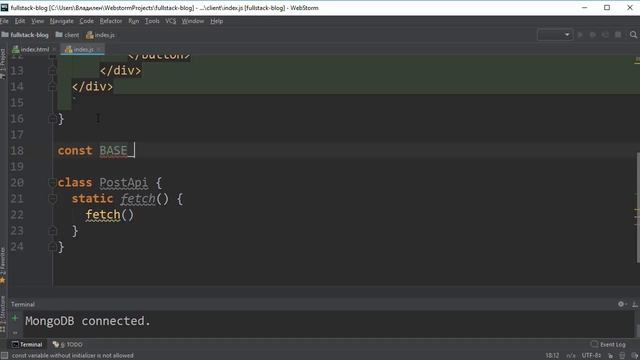Viewport: 640px width, 360px height.
Task: Open the Run menu
Action: [133, 21]
